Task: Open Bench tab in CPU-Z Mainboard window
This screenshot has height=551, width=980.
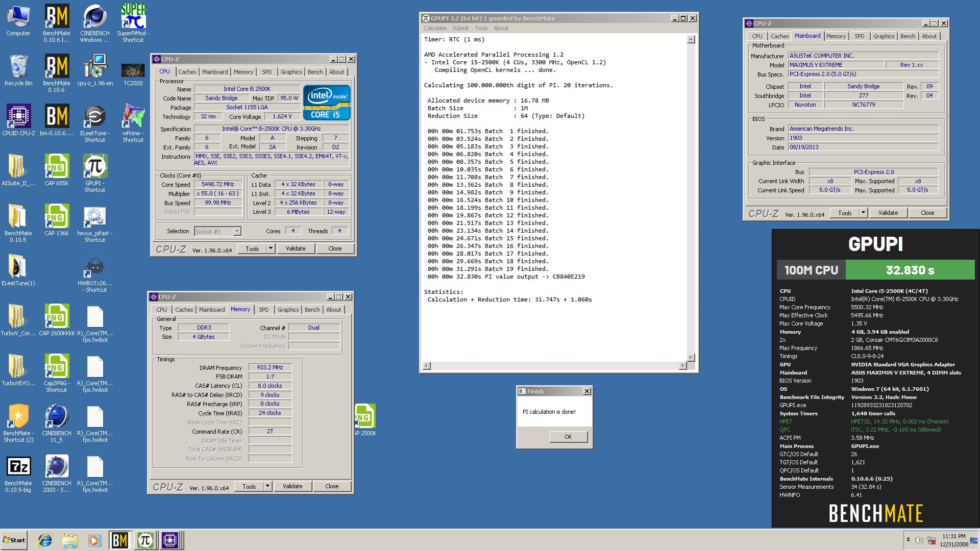Action: [x=908, y=36]
